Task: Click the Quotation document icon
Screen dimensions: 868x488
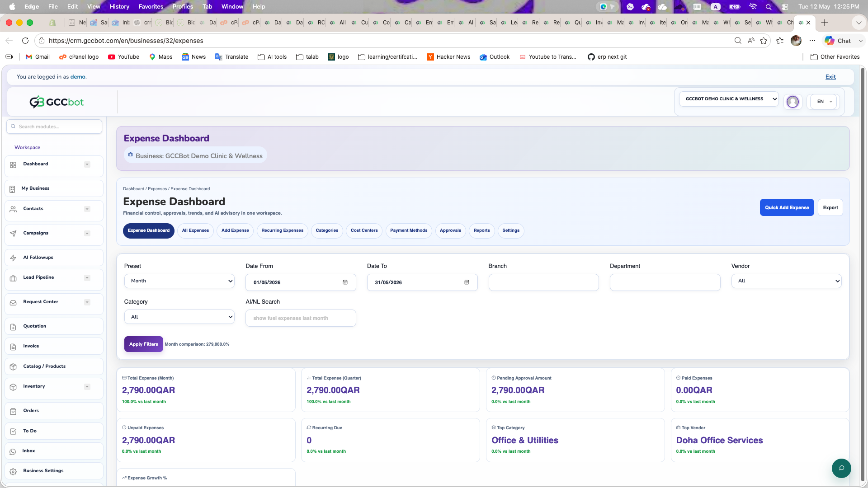Action: 13,327
